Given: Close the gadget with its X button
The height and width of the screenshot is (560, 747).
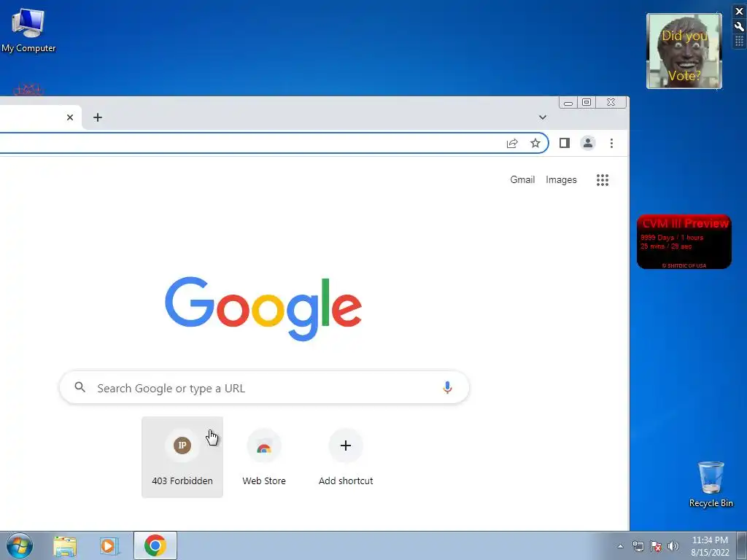Looking at the screenshot, I should pos(740,12).
